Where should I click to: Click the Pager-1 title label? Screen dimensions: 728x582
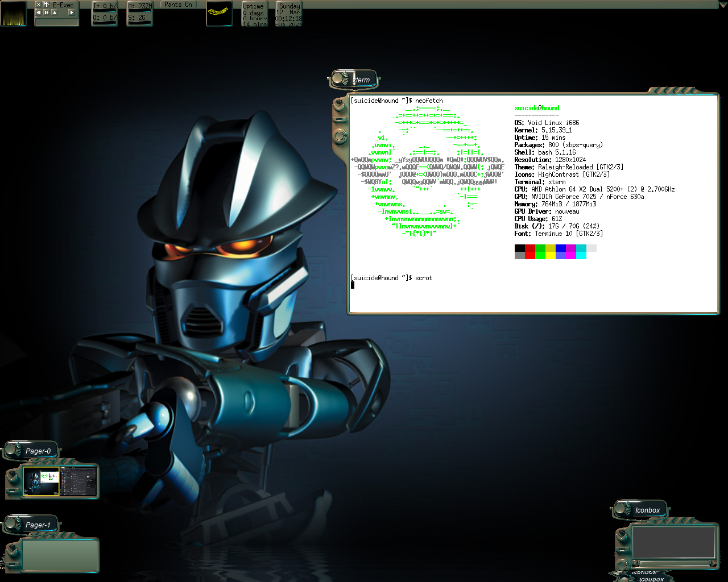click(x=38, y=525)
